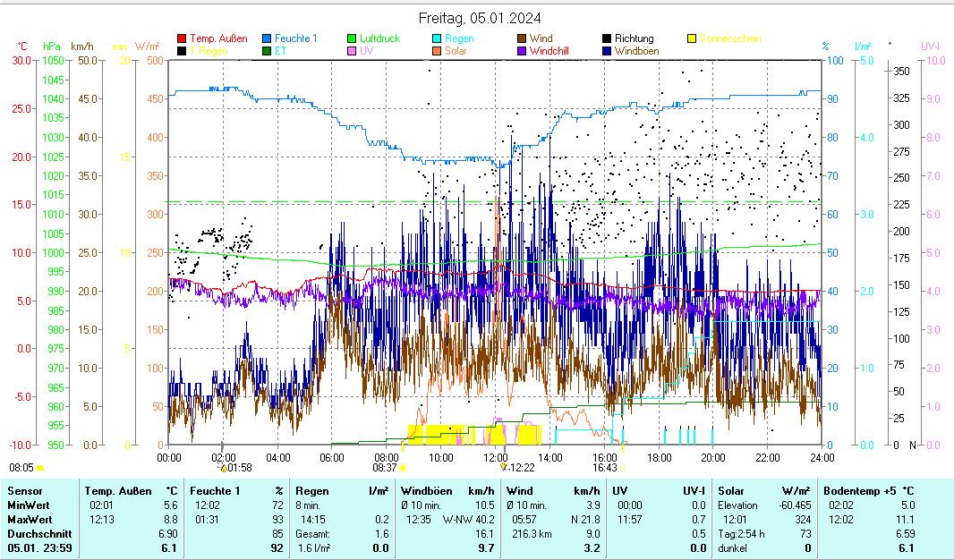954x560 pixels.
Task: Click the cyan Regen legend square
Action: point(437,38)
